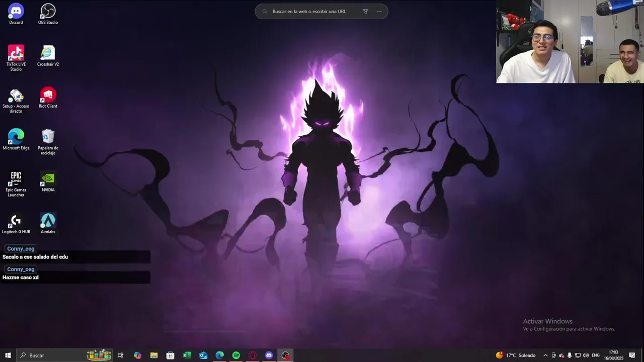Screen dimensions: 644x362
Task: Open the three-dot menu in search widget
Action: click(x=379, y=11)
